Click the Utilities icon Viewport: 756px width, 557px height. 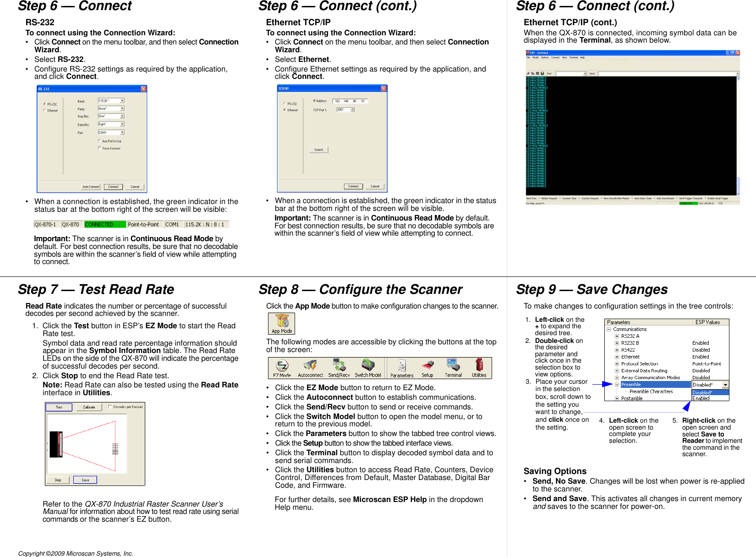pyautogui.click(x=479, y=364)
